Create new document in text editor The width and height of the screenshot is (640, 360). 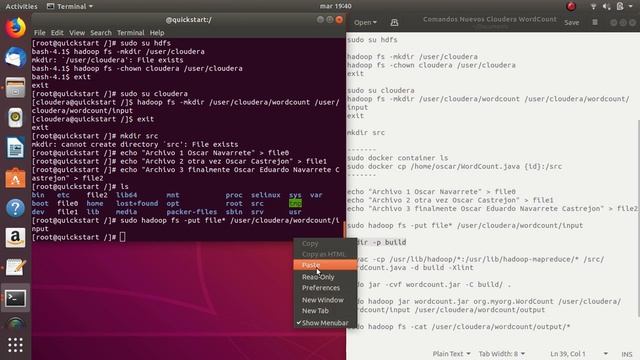point(394,23)
